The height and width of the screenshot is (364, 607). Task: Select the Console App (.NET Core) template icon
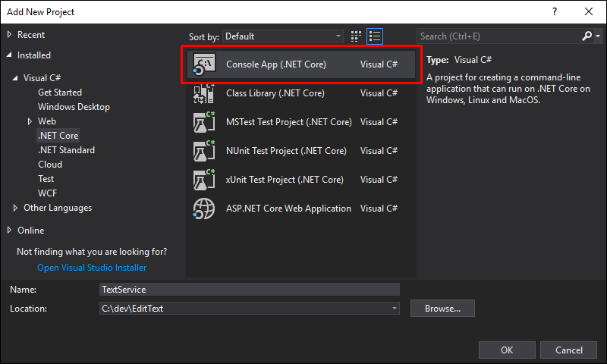pos(204,64)
